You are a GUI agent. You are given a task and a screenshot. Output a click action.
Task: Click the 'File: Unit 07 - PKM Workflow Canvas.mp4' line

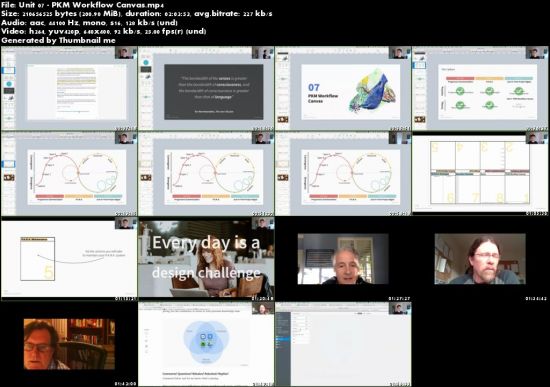click(x=83, y=5)
